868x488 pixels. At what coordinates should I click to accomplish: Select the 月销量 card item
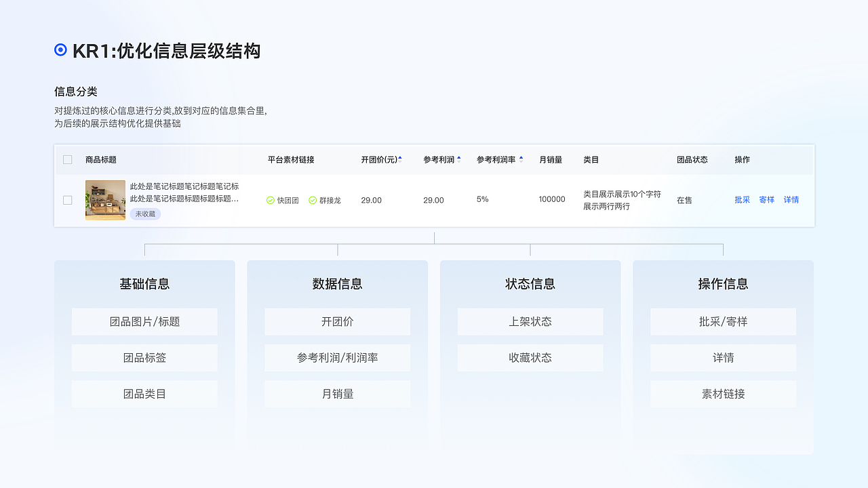coord(338,394)
